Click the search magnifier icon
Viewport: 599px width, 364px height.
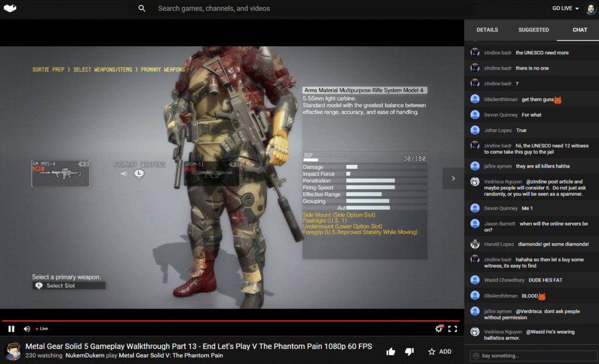tap(142, 8)
